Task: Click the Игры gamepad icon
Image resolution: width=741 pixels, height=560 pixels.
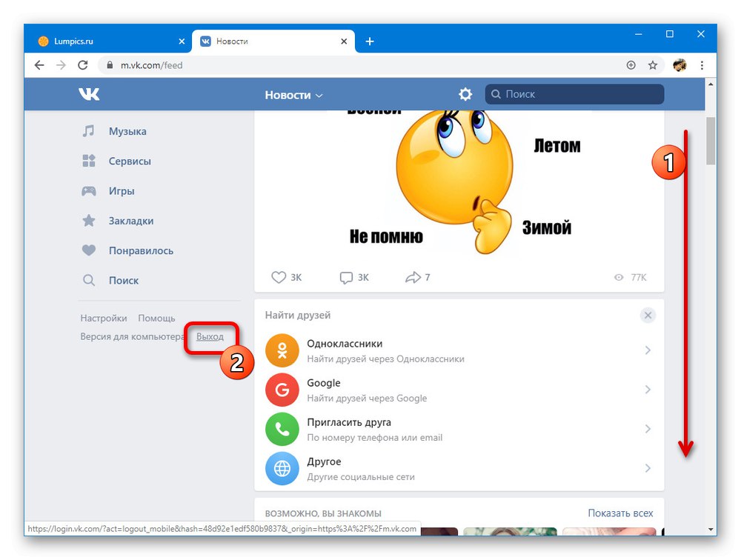Action: pyautogui.click(x=88, y=191)
